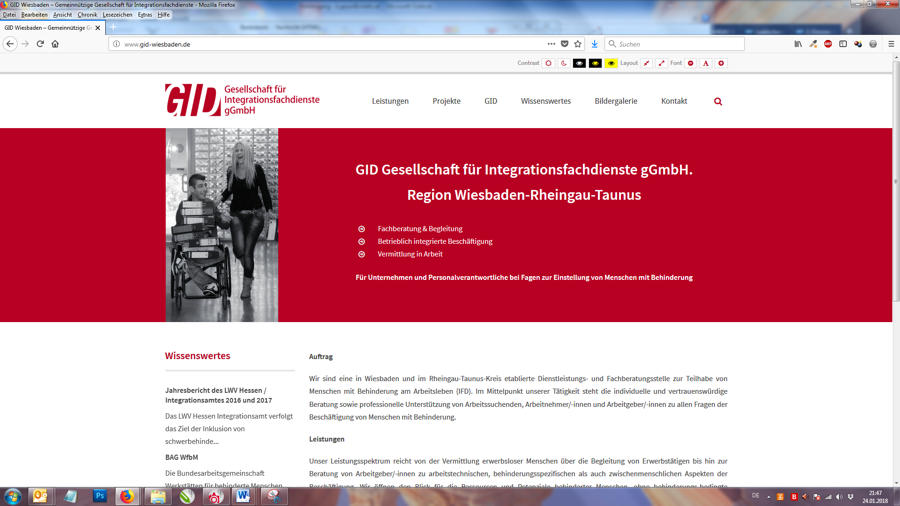Decrease the website font size

pos(690,63)
